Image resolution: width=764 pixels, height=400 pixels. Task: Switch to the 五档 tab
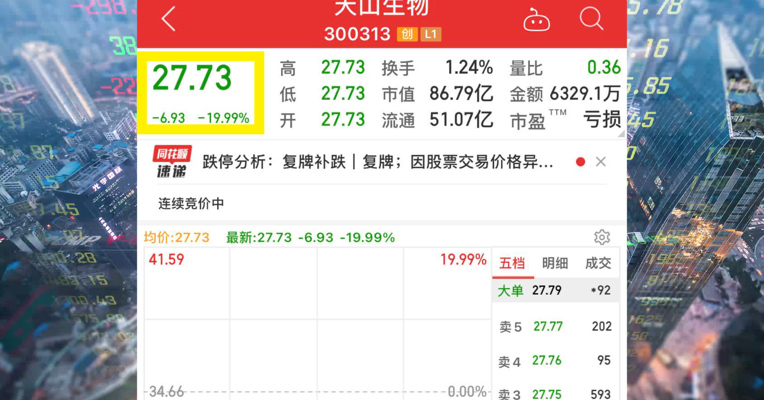pyautogui.click(x=512, y=263)
